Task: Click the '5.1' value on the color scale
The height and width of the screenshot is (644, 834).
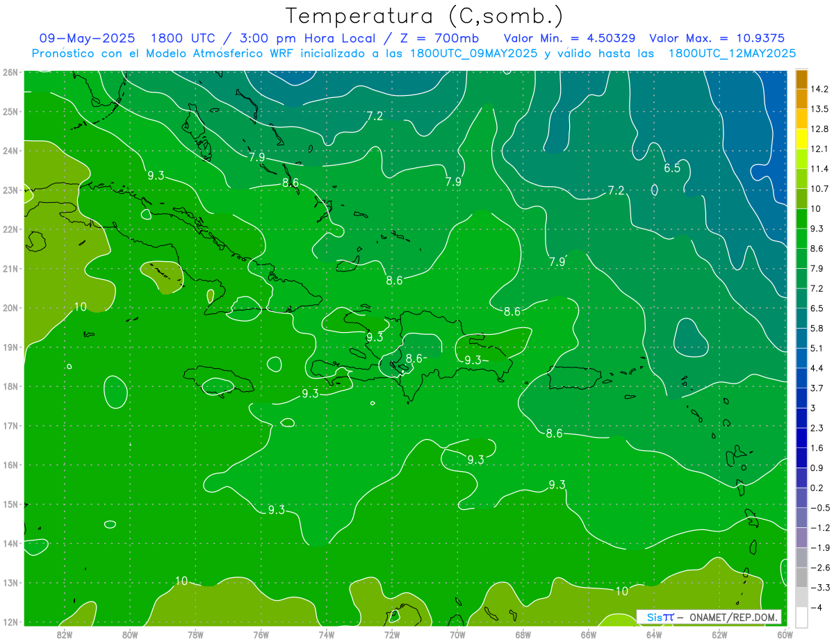Action: 817,348
